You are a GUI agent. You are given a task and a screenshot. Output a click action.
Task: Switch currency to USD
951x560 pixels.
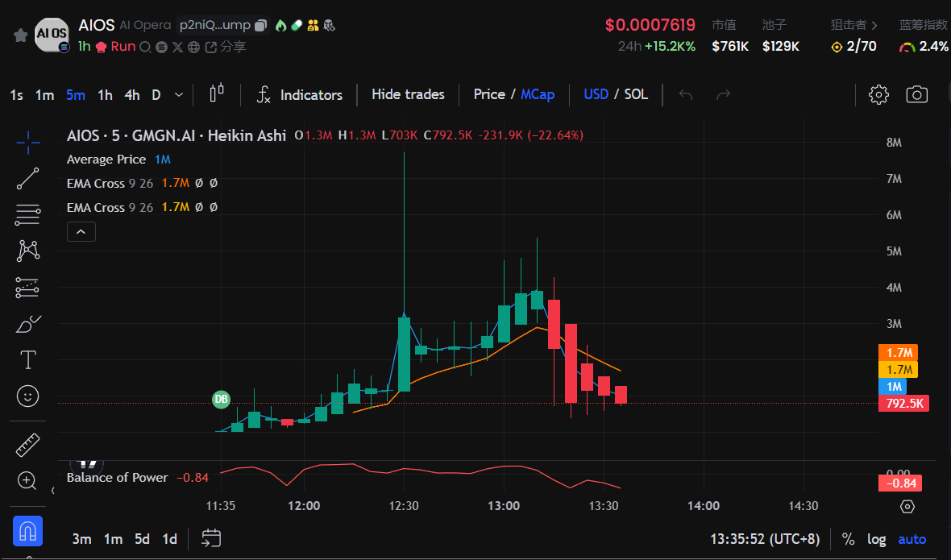596,94
